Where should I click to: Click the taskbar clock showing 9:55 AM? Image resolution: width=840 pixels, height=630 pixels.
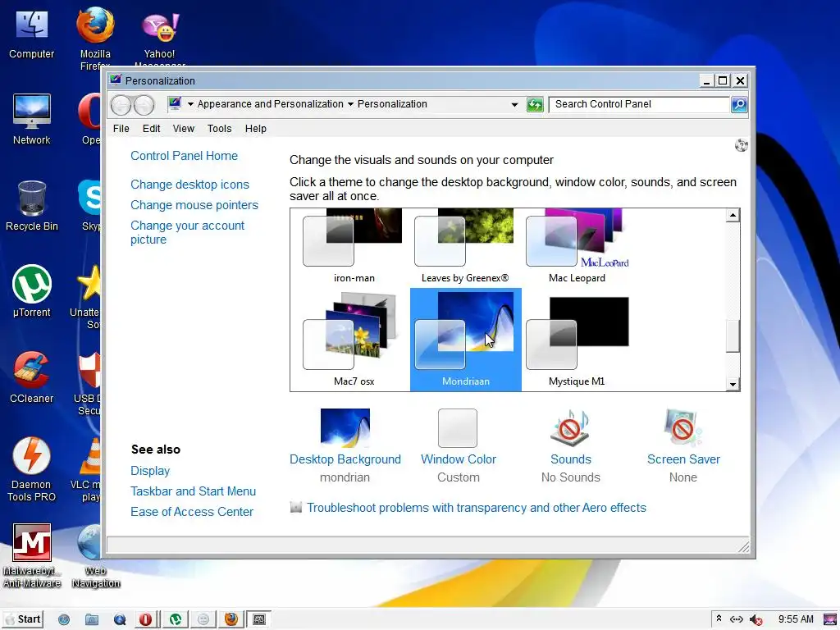pos(796,619)
